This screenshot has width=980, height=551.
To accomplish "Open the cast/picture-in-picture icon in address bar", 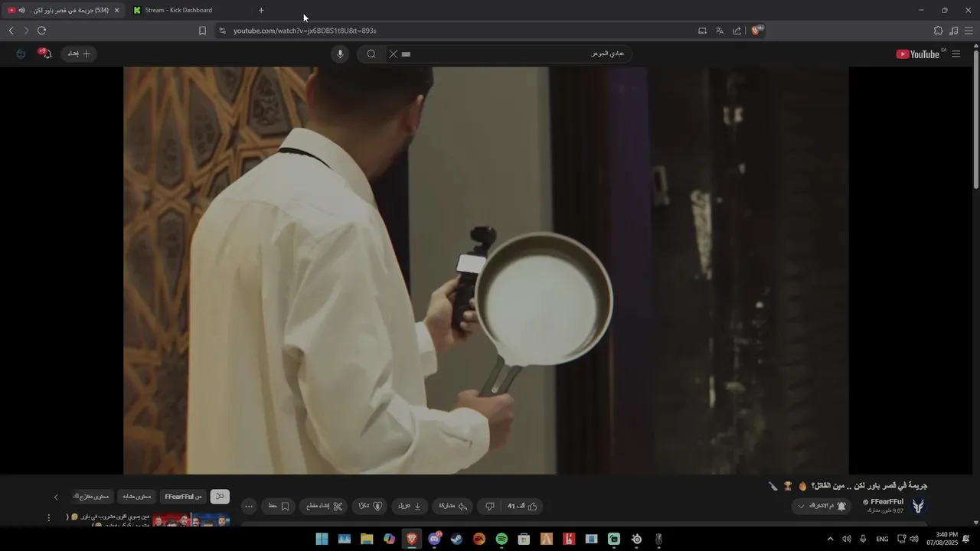I will pos(702,31).
